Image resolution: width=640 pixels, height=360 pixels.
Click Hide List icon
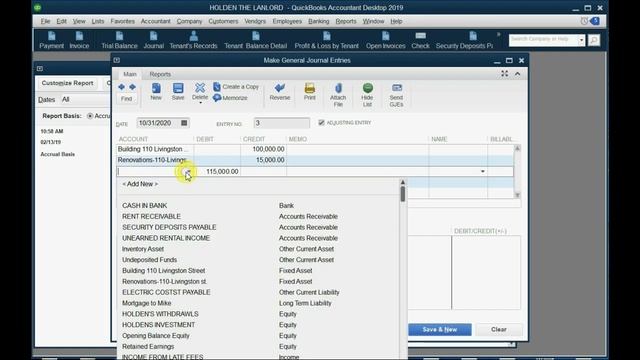click(367, 95)
